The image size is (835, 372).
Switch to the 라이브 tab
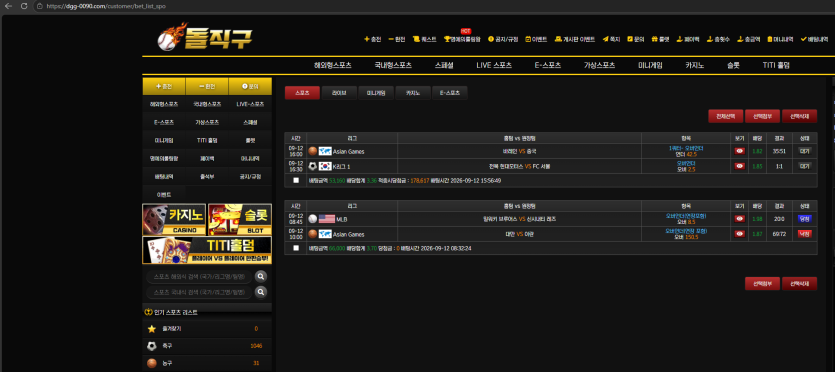coord(339,93)
